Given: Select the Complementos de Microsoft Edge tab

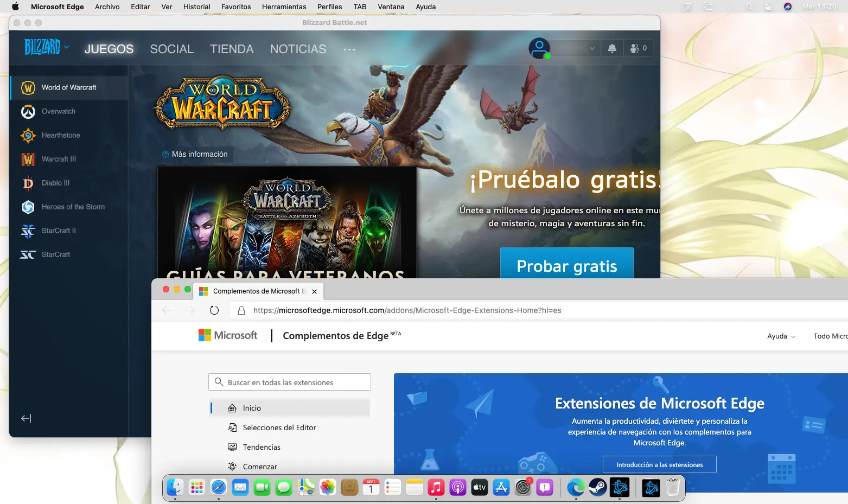Looking at the screenshot, I should (x=258, y=291).
